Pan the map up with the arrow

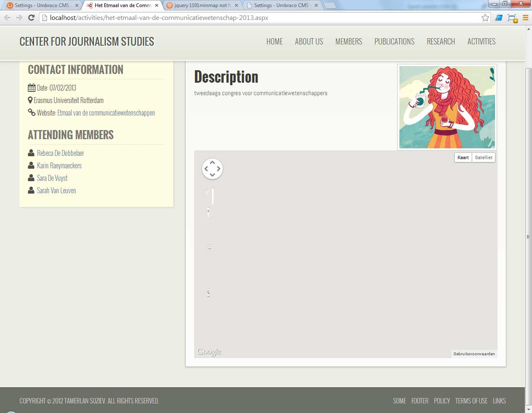212,163
